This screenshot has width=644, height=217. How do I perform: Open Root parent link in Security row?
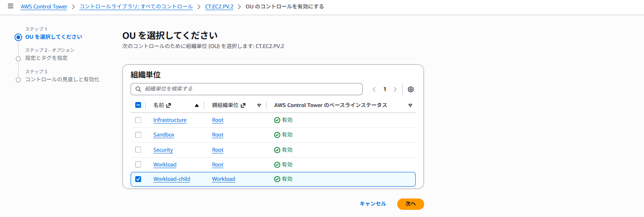218,150
